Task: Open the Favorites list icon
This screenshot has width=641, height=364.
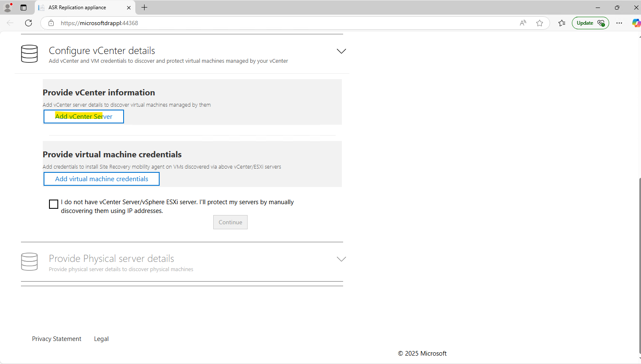Action: (562, 23)
